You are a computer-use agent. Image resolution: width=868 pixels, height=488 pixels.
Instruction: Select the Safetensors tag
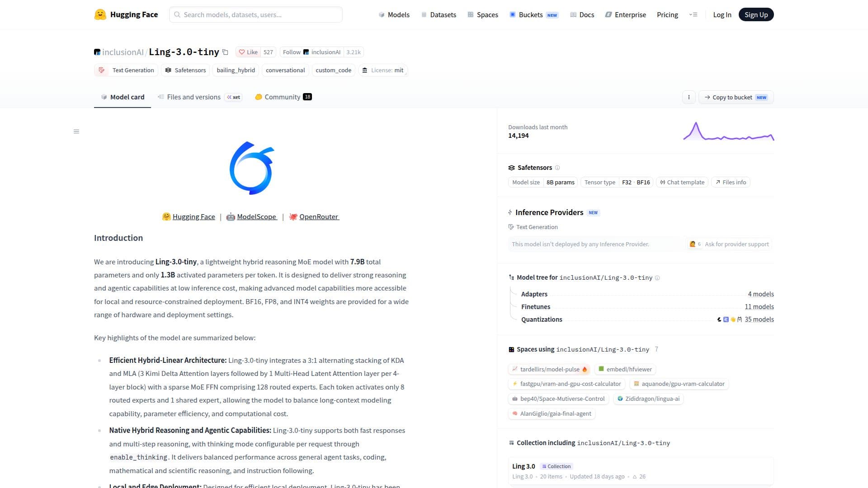click(x=185, y=70)
